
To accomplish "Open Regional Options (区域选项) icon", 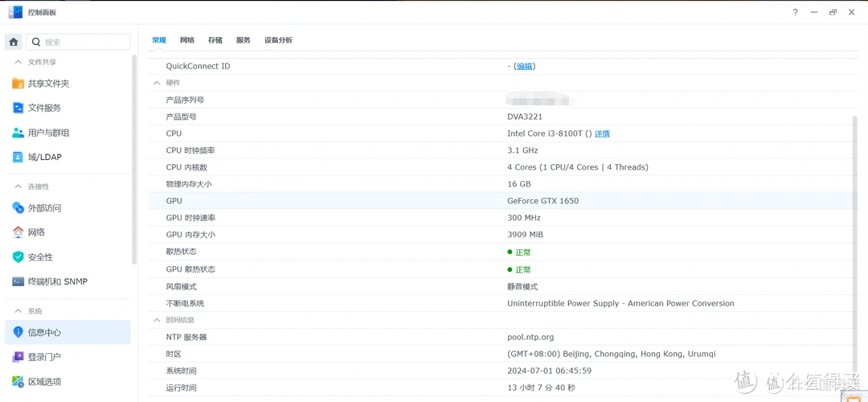I will (x=18, y=382).
